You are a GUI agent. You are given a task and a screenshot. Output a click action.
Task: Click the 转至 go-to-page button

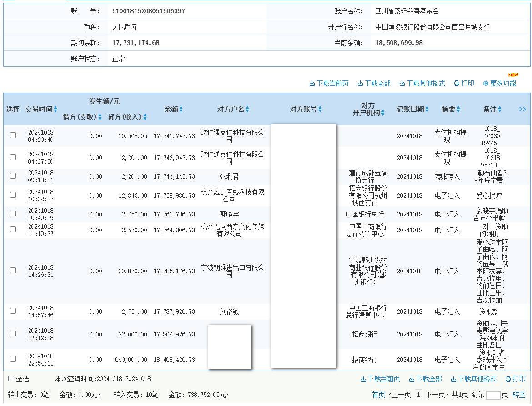pos(520,394)
